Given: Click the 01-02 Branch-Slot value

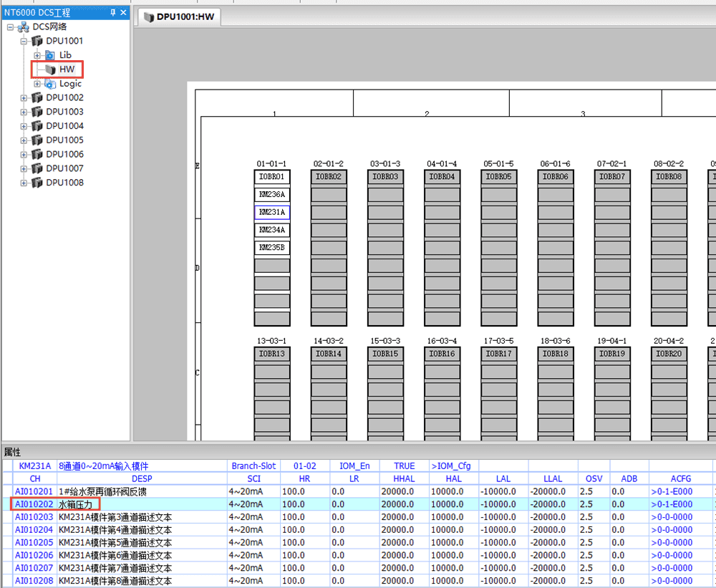Looking at the screenshot, I should [x=304, y=466].
